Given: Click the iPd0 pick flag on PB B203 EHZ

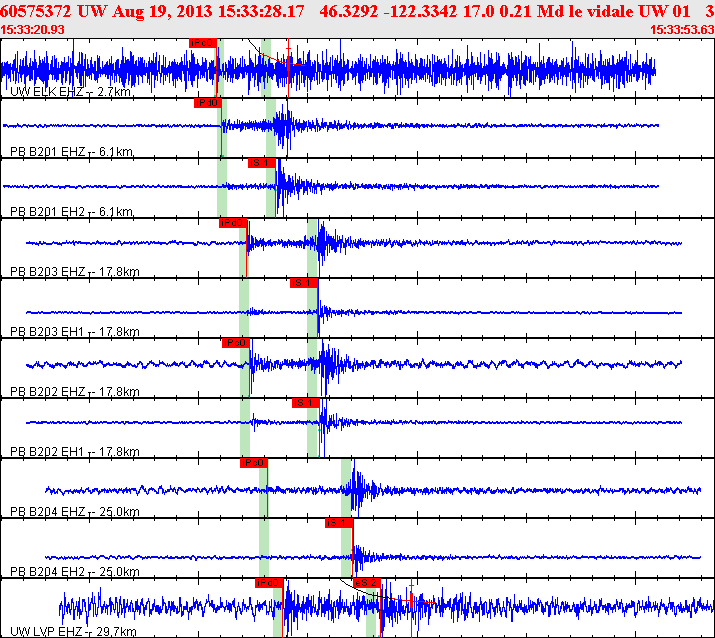Looking at the screenshot, I should pyautogui.click(x=233, y=223).
